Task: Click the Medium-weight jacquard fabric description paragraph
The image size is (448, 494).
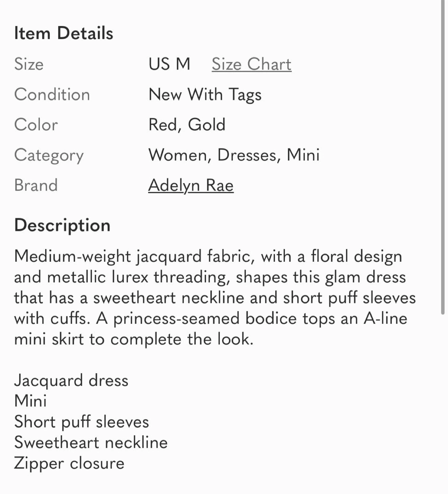Action: point(215,298)
